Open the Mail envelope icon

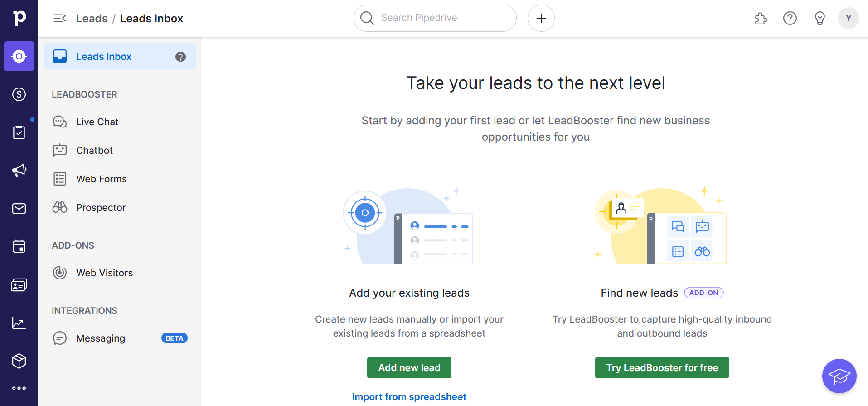tap(19, 209)
